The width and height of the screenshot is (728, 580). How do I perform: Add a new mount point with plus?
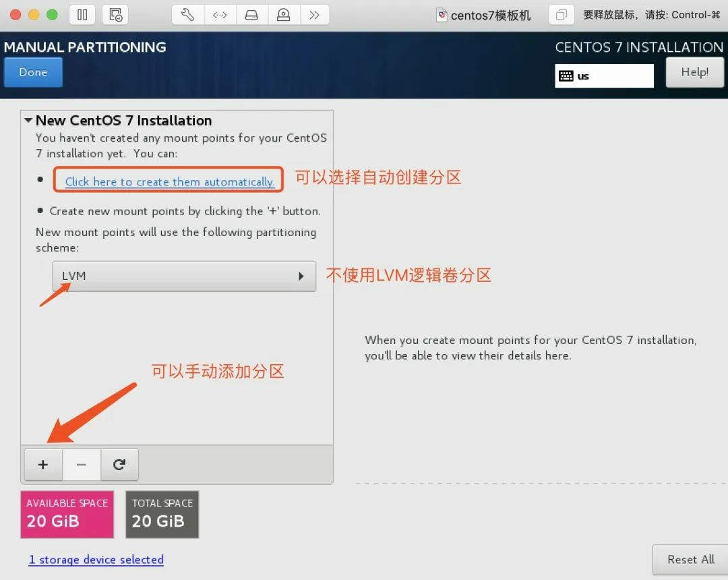coord(43,465)
